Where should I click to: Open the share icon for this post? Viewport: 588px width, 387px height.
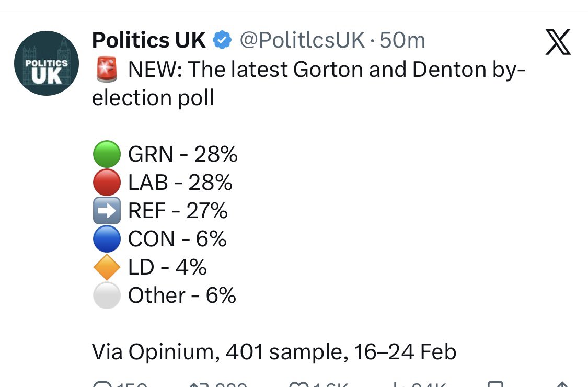[x=563, y=384]
